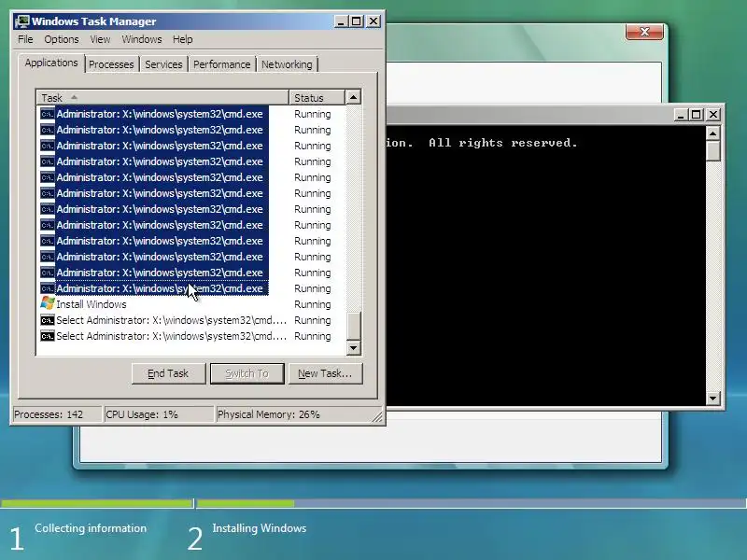Screen dimensions: 747x560
Task: Close the Task Manager window
Action: [x=373, y=21]
